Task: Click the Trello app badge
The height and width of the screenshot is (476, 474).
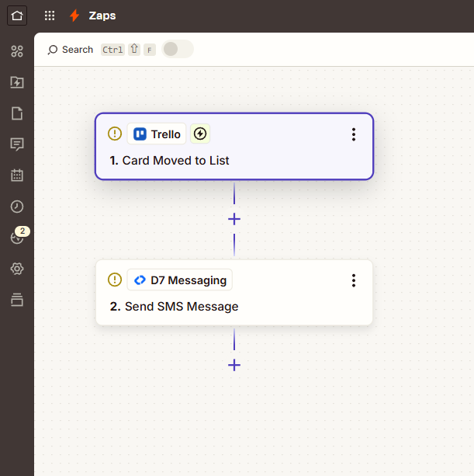Action: click(x=157, y=134)
